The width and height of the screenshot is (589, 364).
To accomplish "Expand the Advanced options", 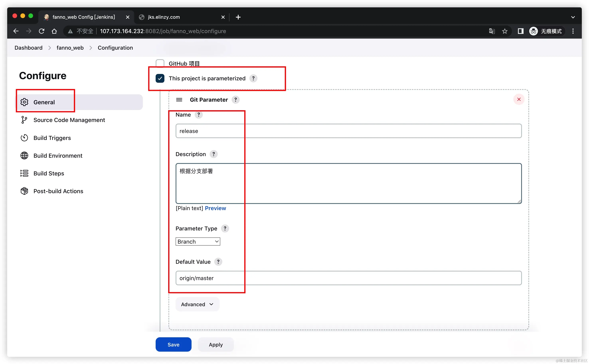I will [197, 304].
